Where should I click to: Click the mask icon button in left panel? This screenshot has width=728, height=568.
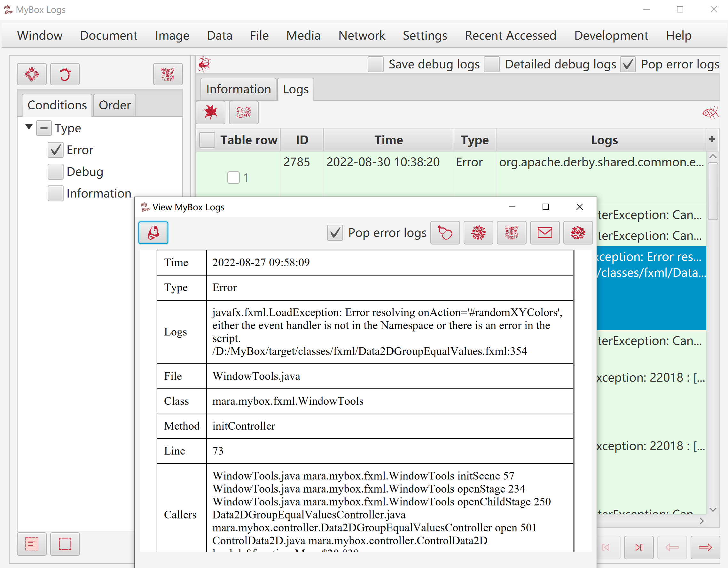[168, 74]
